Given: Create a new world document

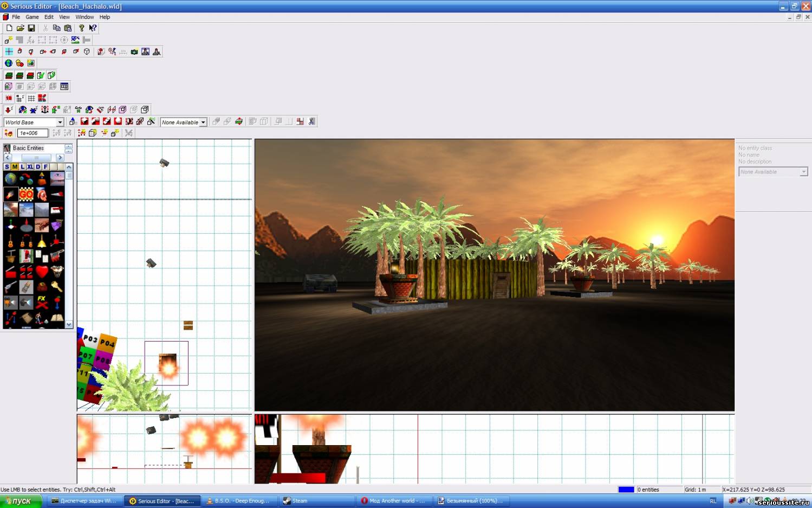Looking at the screenshot, I should pyautogui.click(x=9, y=28).
